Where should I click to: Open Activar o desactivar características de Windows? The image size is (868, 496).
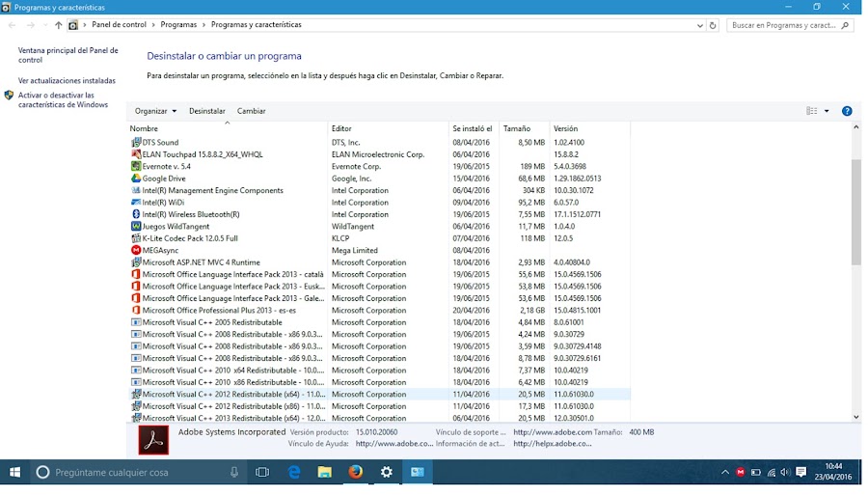click(63, 100)
